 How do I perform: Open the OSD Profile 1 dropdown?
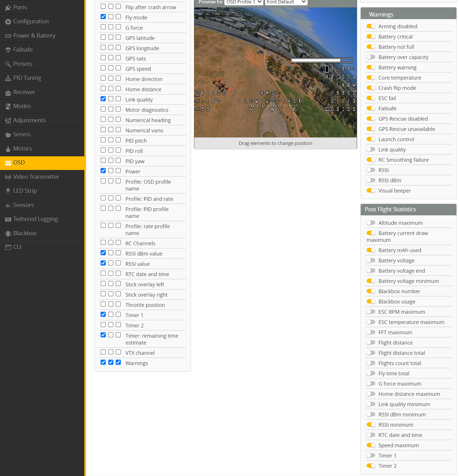(x=244, y=2)
